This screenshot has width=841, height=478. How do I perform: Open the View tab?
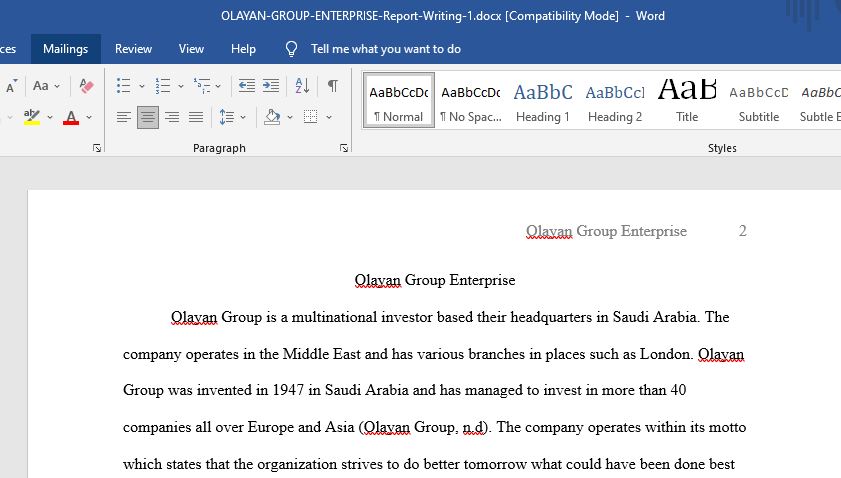191,49
